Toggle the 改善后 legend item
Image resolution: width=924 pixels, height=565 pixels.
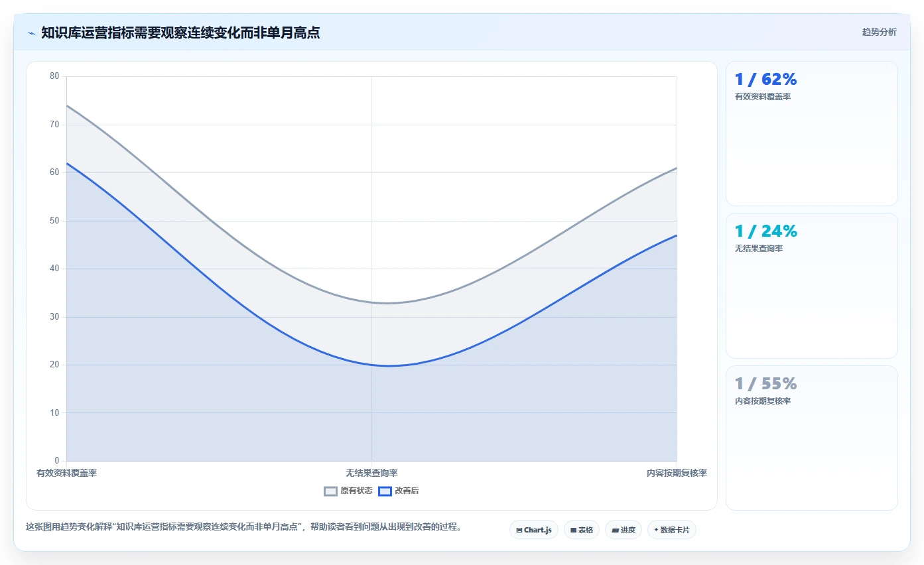click(x=399, y=491)
